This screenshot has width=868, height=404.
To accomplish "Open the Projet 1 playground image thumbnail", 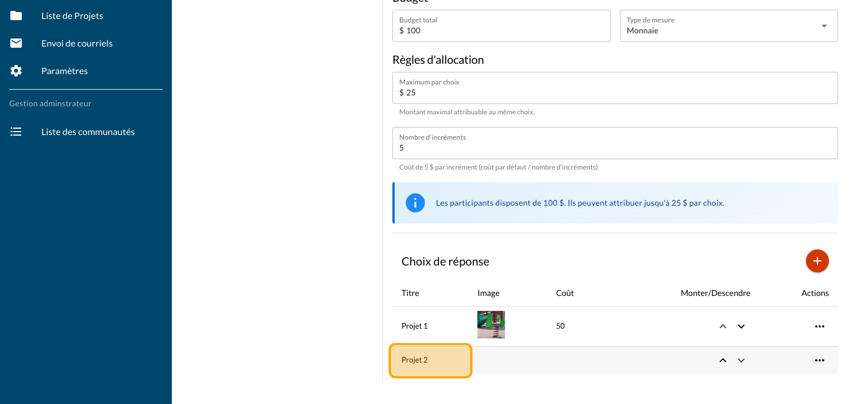I will 491,325.
